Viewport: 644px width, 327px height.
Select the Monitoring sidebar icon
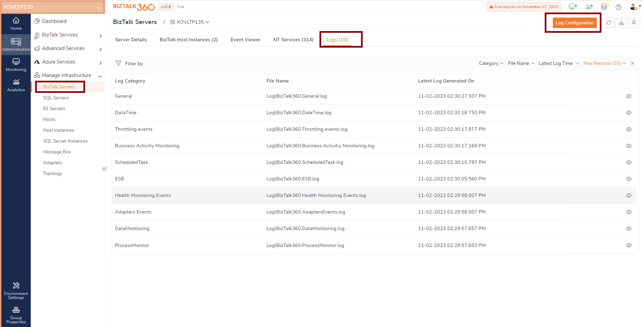pos(16,64)
